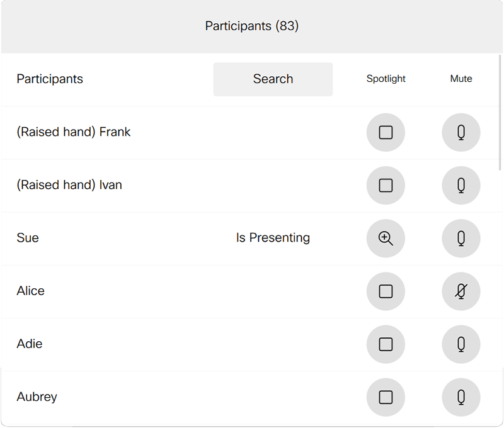
Task: Select the Raised hand Frank entry
Action: tap(74, 132)
